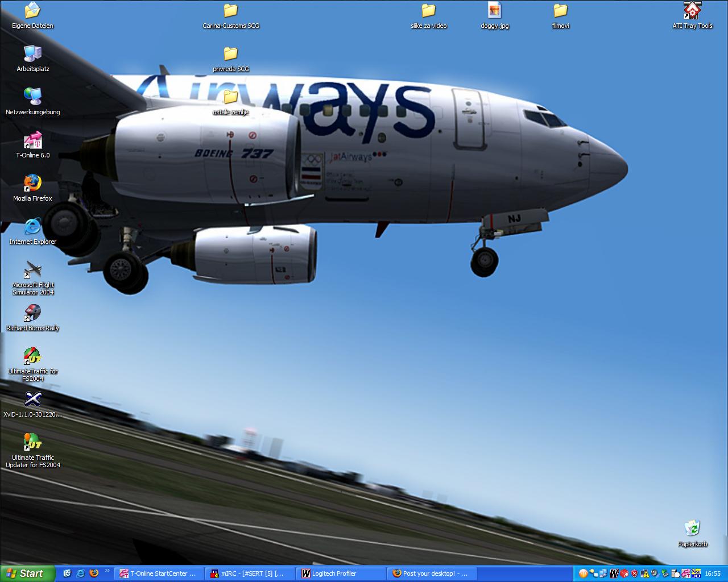
Task: Click the red shield security alert tray icon
Action: pyautogui.click(x=634, y=573)
